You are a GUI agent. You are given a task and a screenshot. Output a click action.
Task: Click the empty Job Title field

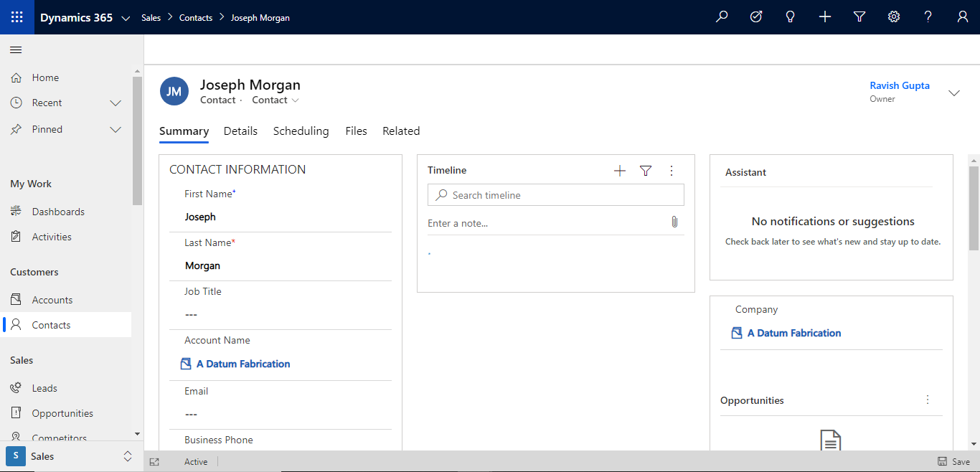coord(281,314)
